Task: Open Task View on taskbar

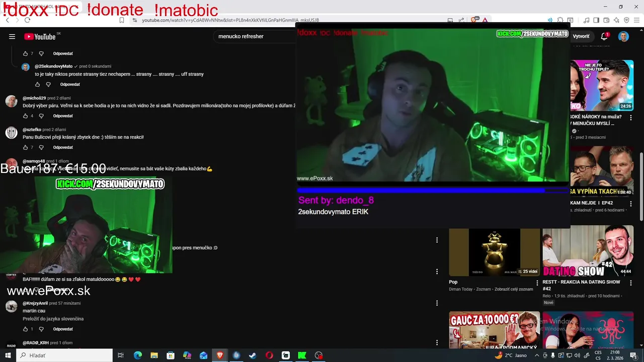Action: coord(121,355)
